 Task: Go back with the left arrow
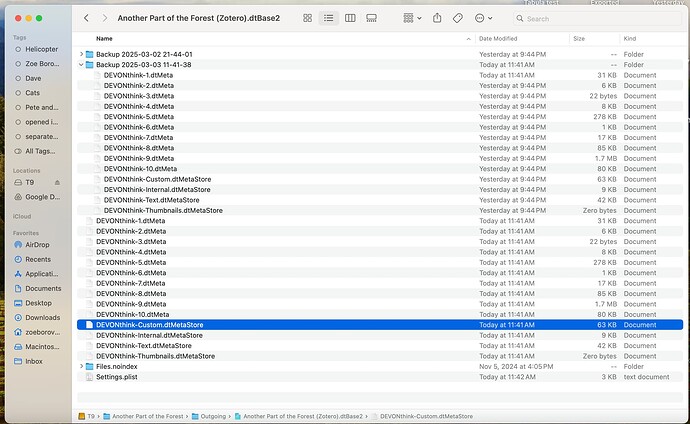click(x=87, y=18)
